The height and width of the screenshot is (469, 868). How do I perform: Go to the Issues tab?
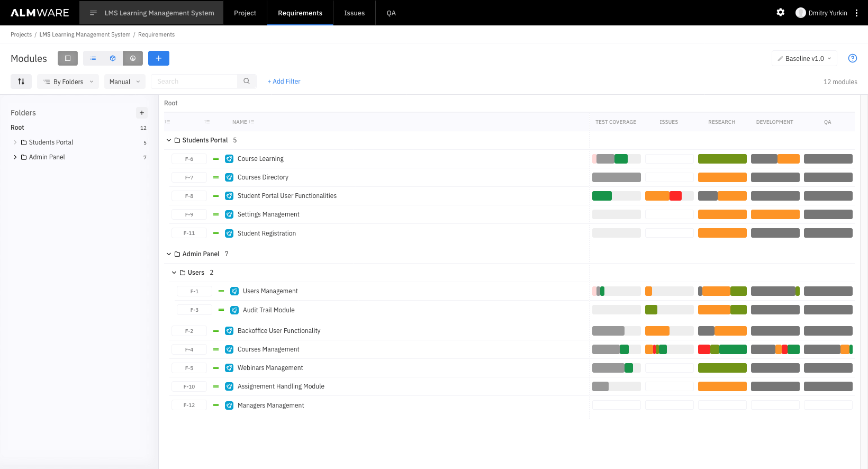[x=354, y=13]
